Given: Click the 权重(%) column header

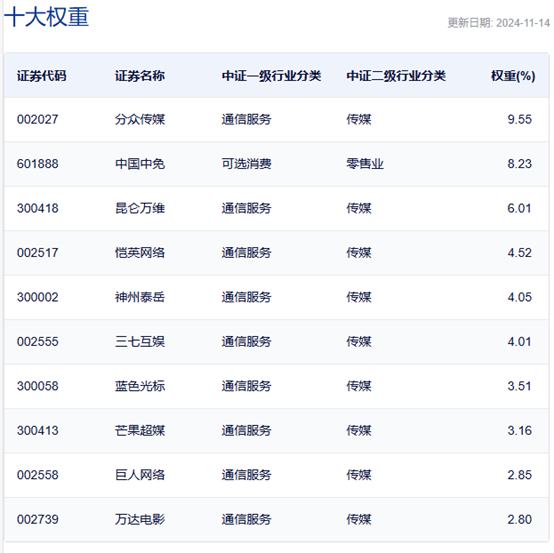Looking at the screenshot, I should coord(513,76).
